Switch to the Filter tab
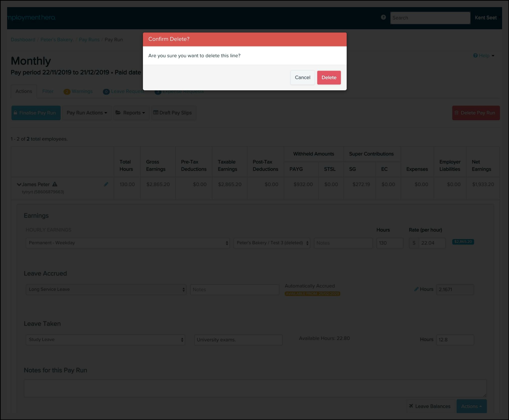Viewport: 509px width, 420px height. [x=48, y=91]
